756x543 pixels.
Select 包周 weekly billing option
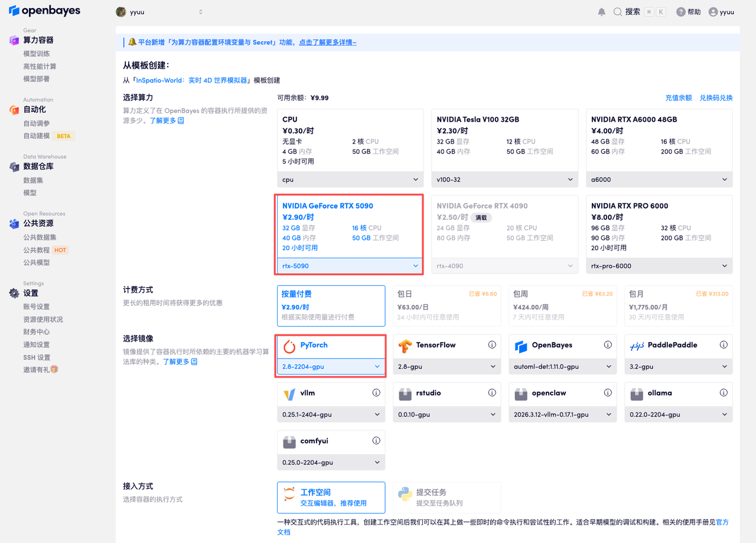[x=562, y=306]
